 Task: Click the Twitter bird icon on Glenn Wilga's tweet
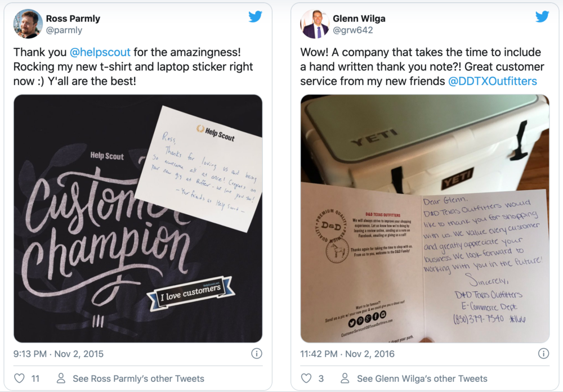(x=542, y=16)
